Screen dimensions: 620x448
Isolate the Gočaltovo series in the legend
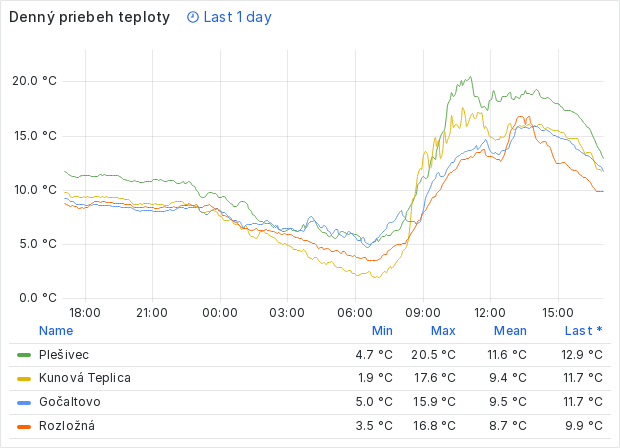tap(69, 402)
